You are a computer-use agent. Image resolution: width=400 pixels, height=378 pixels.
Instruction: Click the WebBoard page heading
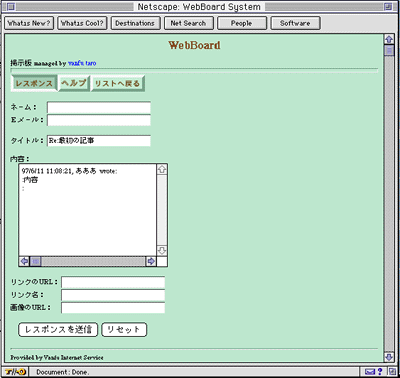[x=194, y=45]
